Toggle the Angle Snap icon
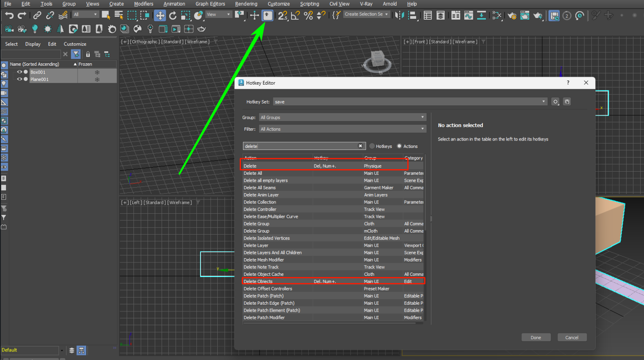The width and height of the screenshot is (644, 360). [295, 16]
